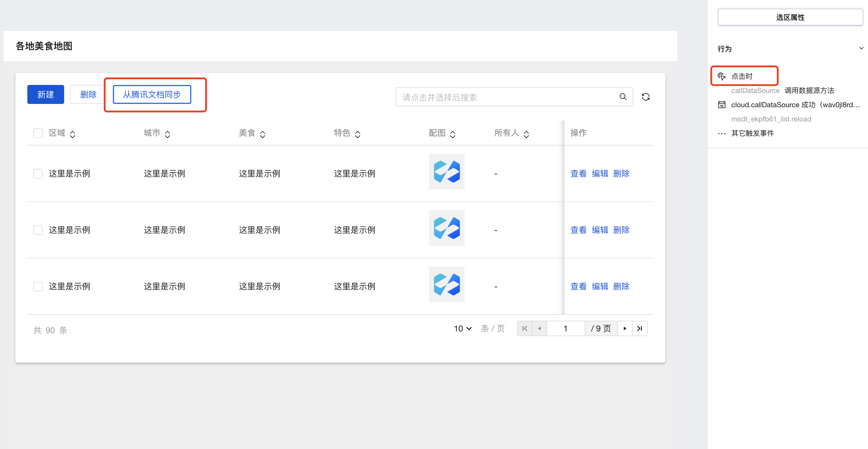868x449 pixels.
Task: Open the 10 per page dropdown
Action: click(463, 329)
